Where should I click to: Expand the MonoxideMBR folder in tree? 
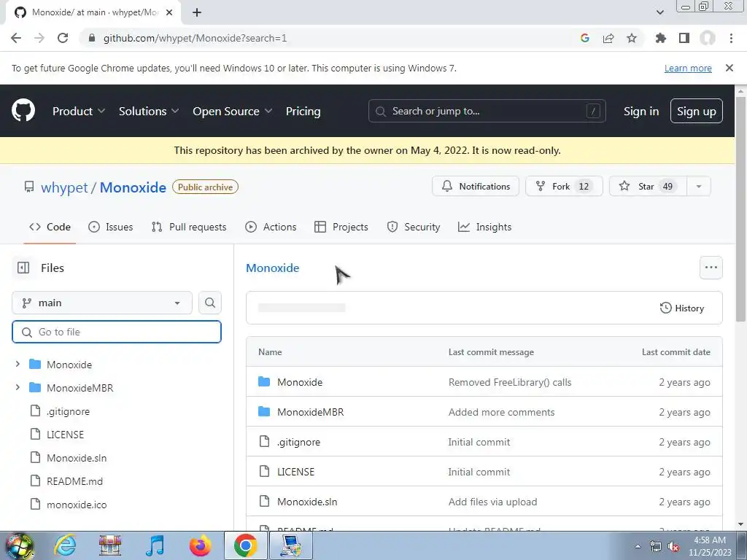pyautogui.click(x=18, y=387)
